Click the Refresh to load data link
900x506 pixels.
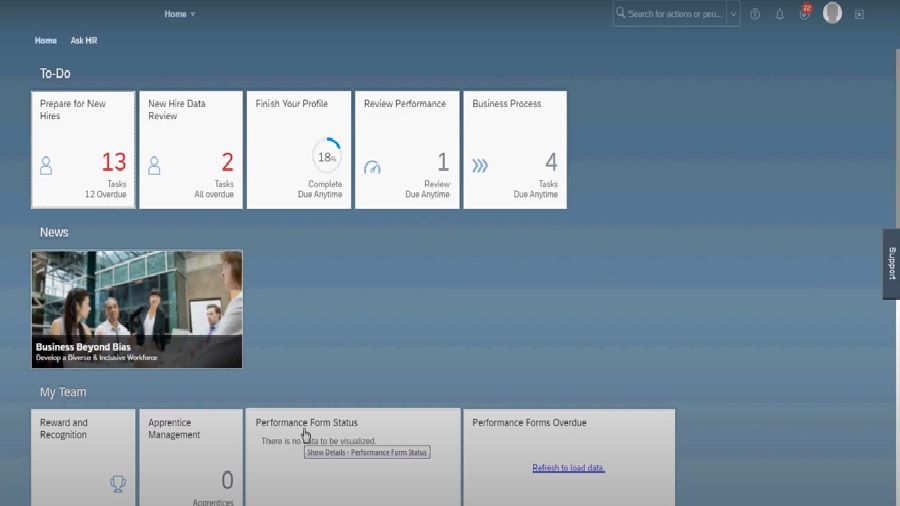coord(568,468)
